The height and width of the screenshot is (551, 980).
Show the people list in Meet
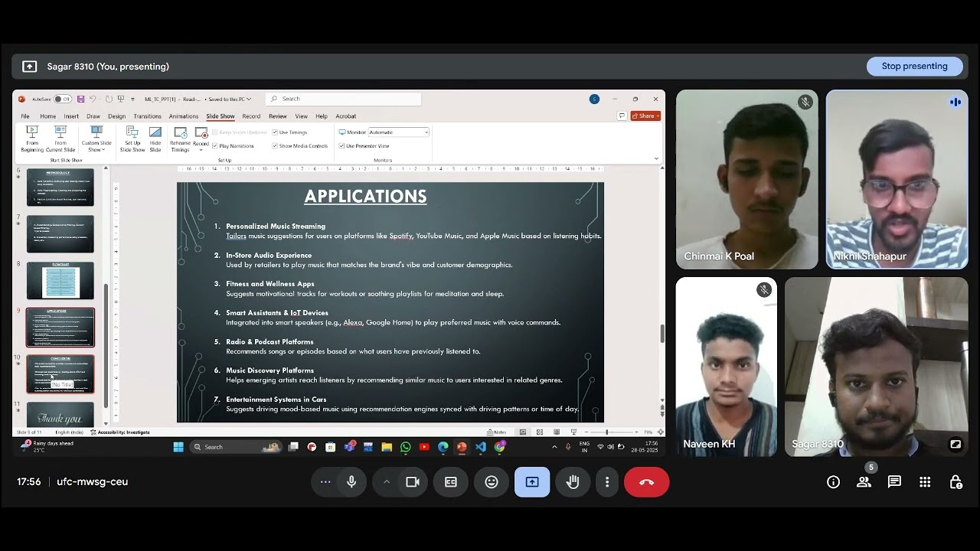point(864,482)
